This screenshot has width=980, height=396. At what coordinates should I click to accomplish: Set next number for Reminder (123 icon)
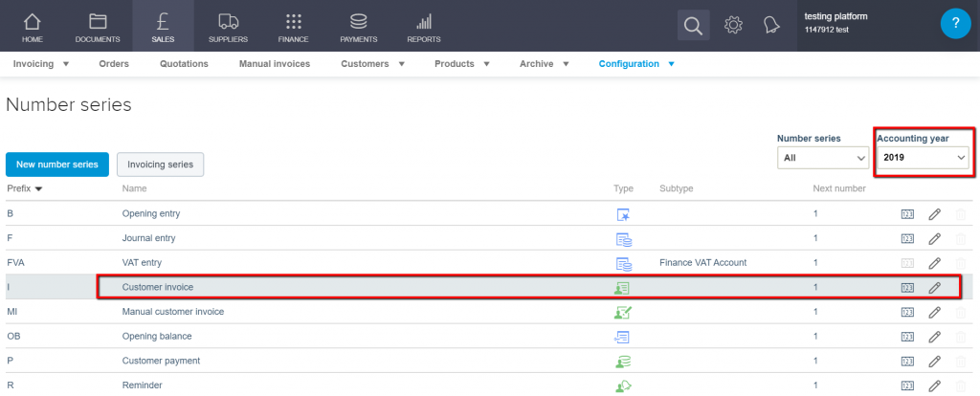pos(907,386)
